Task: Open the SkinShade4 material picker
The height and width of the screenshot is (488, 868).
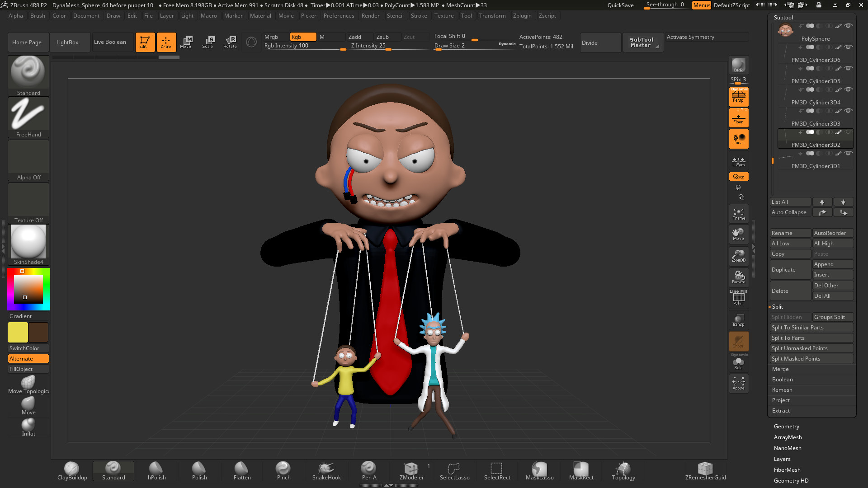Action: (x=28, y=245)
